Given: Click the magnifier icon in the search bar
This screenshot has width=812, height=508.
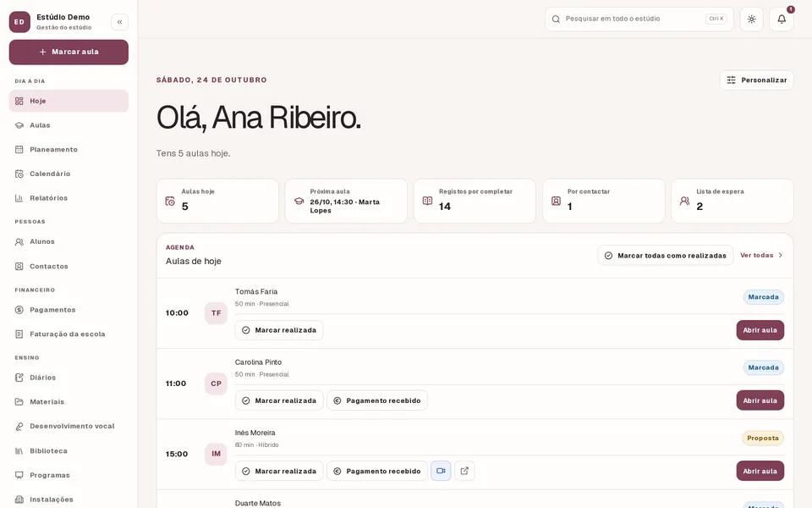Looking at the screenshot, I should (557, 19).
